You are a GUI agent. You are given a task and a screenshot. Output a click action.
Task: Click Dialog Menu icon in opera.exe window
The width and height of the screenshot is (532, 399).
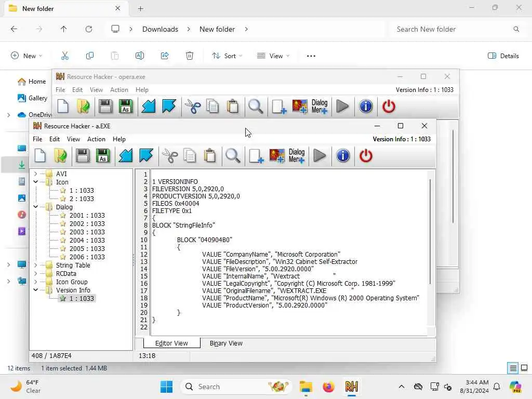pos(320,106)
